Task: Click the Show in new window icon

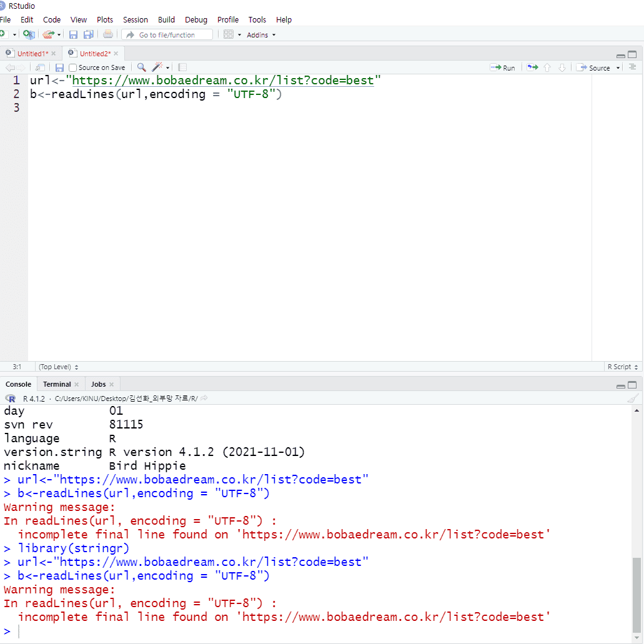Action: [x=40, y=67]
